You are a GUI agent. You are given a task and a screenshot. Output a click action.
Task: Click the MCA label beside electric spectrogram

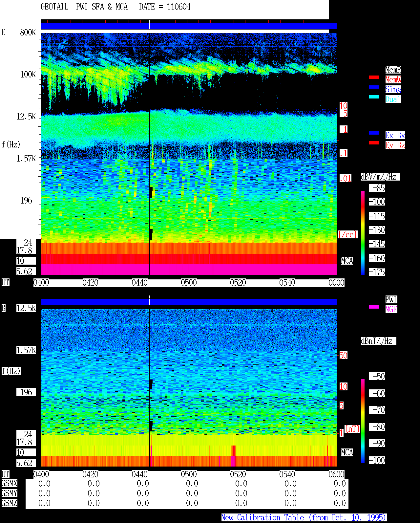tap(347, 261)
